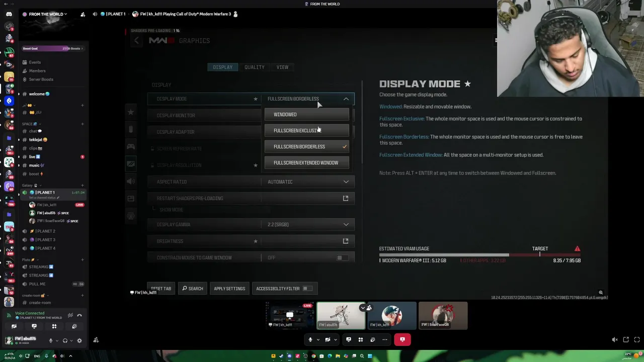
Task: Open the Brightness adjustment popup icon
Action: pyautogui.click(x=346, y=241)
